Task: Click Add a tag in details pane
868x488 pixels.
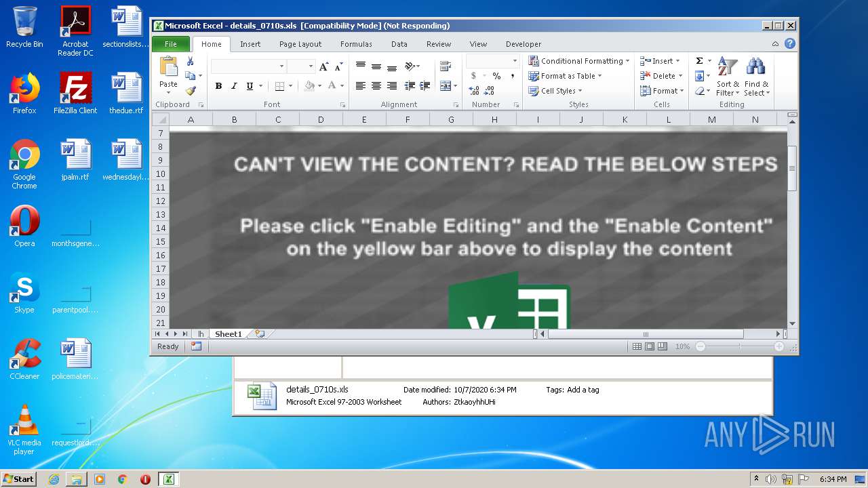Action: tap(583, 390)
